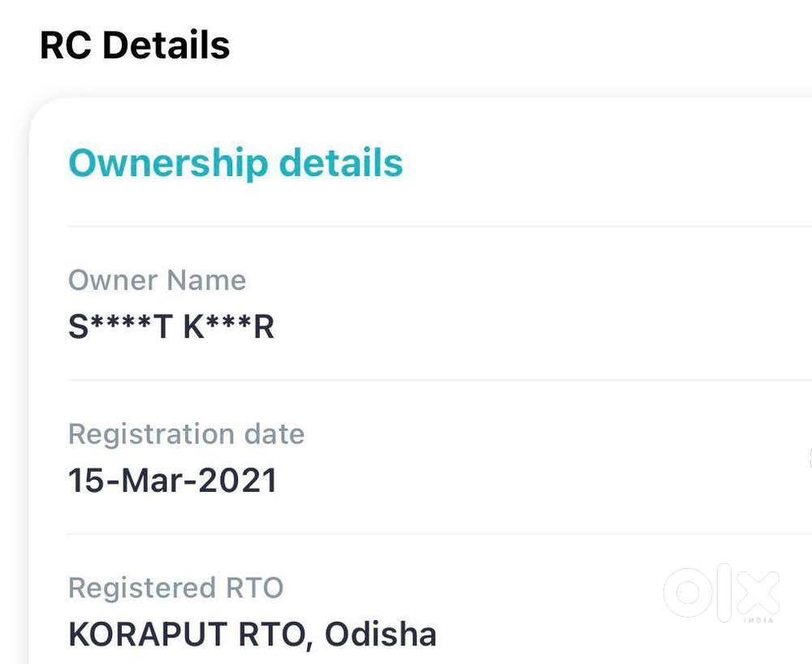Image resolution: width=812 pixels, height=664 pixels.
Task: Click the word Details in the RC heading
Action: 166,45
